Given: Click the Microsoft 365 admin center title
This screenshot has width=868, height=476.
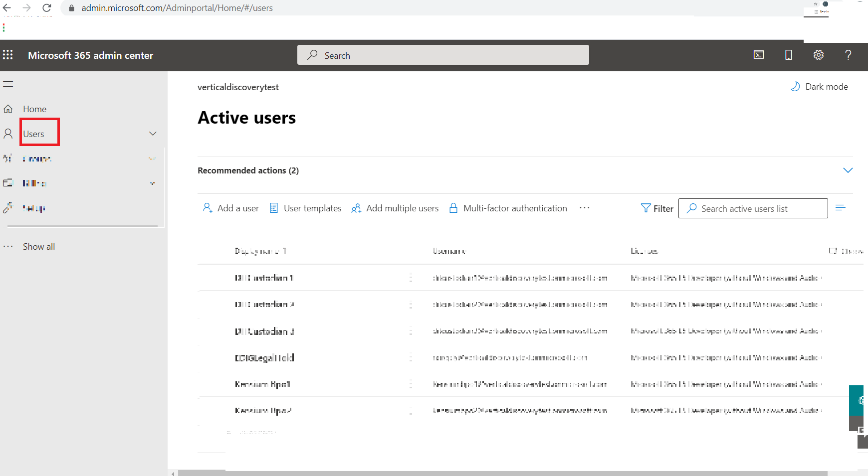Looking at the screenshot, I should coord(90,55).
